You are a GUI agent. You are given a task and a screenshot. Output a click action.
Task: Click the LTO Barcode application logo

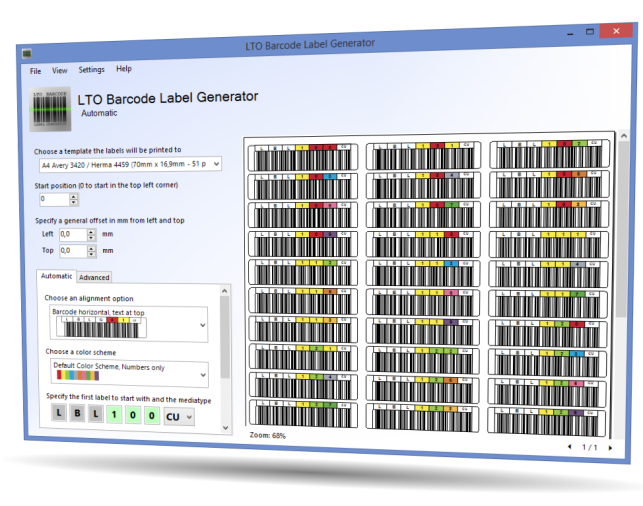pyautogui.click(x=50, y=109)
